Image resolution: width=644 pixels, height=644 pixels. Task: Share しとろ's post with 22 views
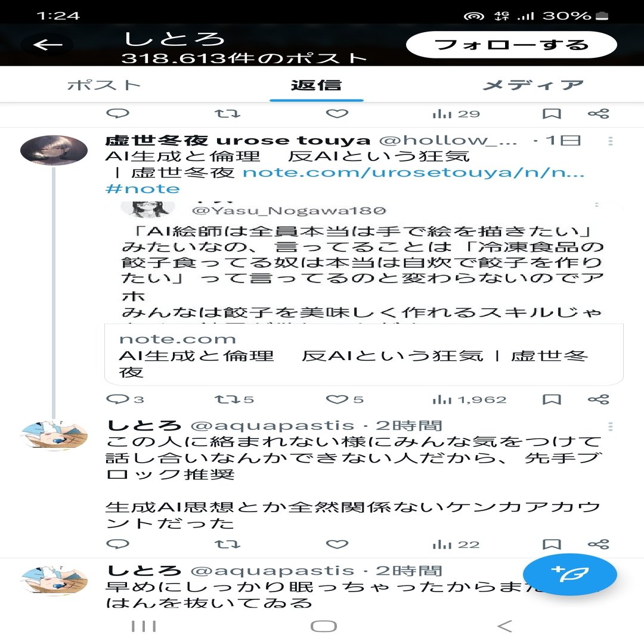click(x=599, y=544)
